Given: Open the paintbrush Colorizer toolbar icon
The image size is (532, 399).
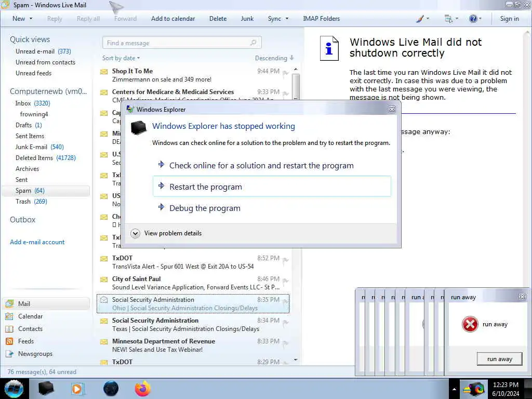Looking at the screenshot, I should pos(420,19).
